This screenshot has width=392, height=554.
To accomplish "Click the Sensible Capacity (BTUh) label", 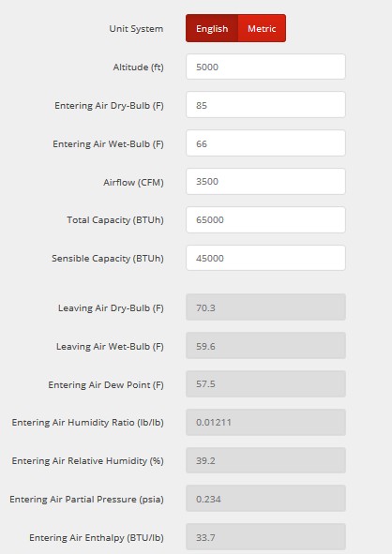I will [x=108, y=259].
